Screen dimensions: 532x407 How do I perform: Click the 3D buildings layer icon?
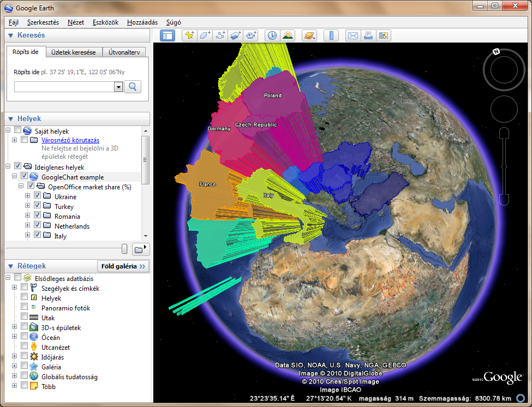pos(34,327)
